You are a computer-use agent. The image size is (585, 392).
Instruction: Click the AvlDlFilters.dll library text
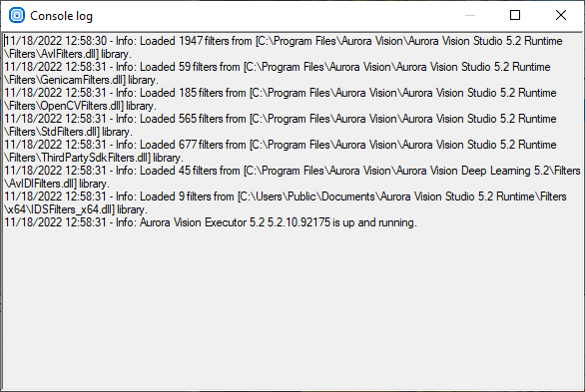pyautogui.click(x=57, y=184)
